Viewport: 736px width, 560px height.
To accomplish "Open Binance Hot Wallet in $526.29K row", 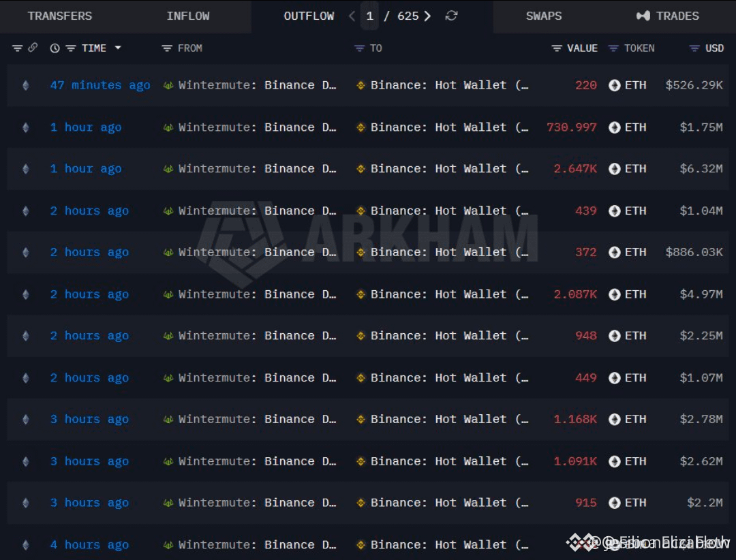I will point(449,85).
